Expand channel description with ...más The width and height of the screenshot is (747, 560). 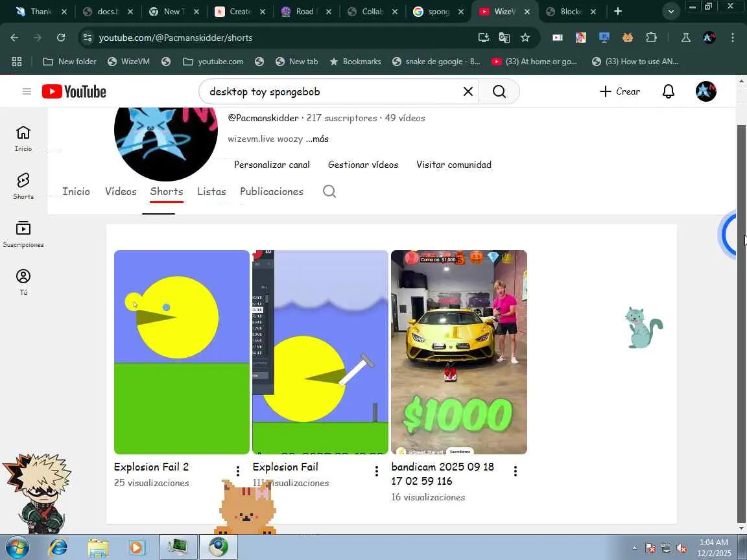(317, 139)
